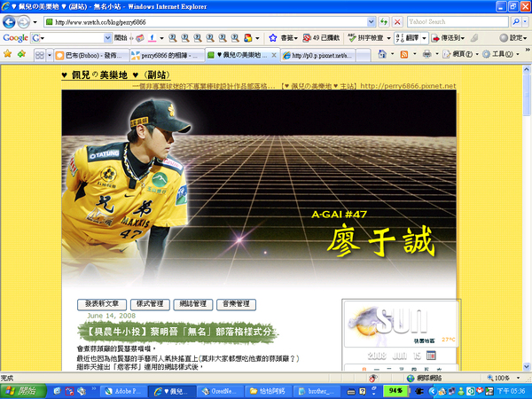Switch to GreatNe... taskbar window
The width and height of the screenshot is (532, 399).
click(x=222, y=391)
